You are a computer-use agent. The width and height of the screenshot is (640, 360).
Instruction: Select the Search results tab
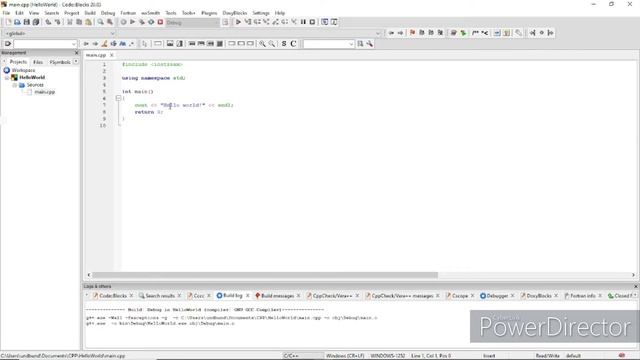(160, 296)
